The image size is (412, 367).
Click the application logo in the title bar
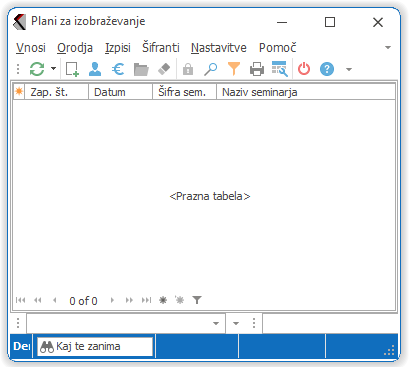(x=20, y=22)
